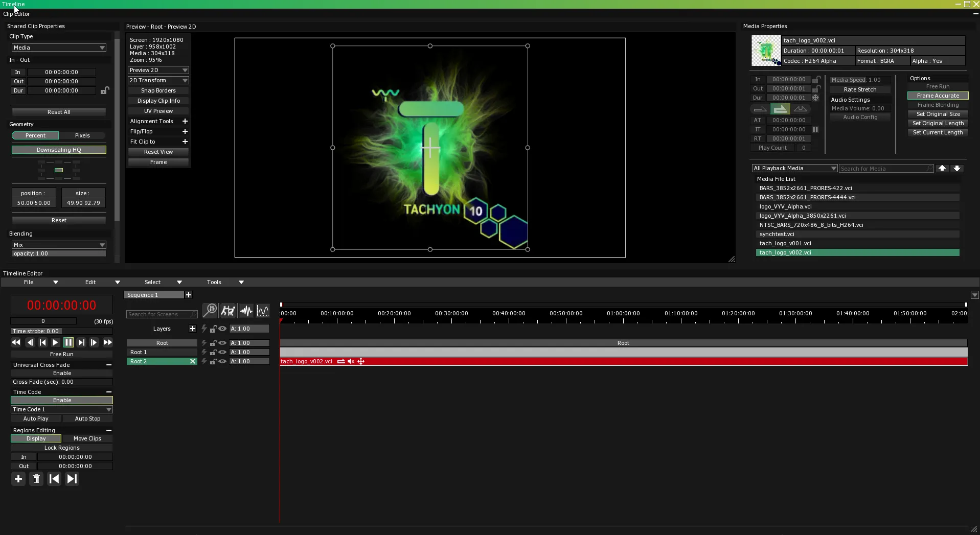Select the play-once mode icon in Media Properties
The height and width of the screenshot is (535, 980).
click(760, 109)
